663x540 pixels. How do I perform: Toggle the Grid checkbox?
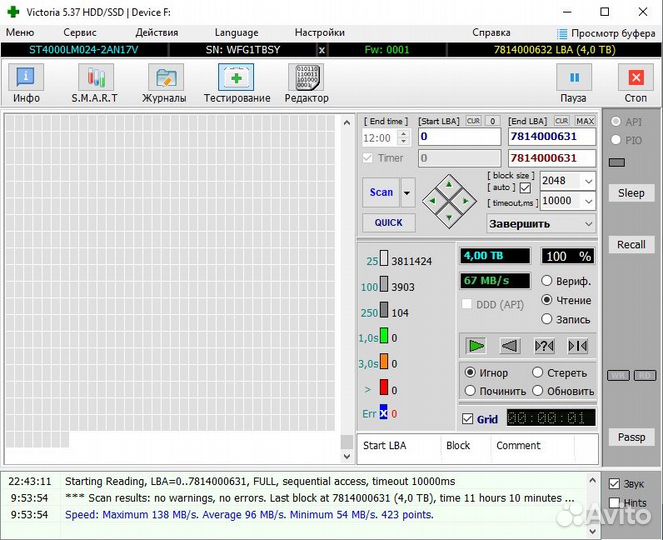(x=468, y=419)
